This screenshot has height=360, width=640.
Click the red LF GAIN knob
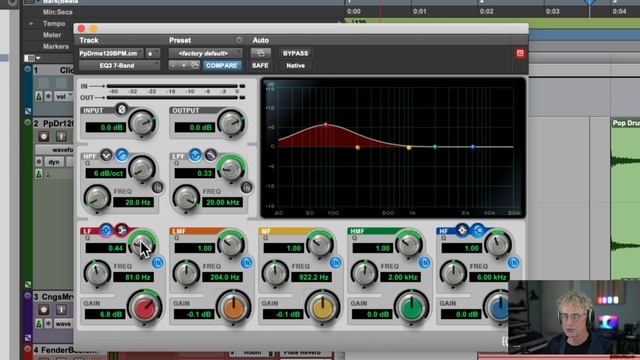pos(144,308)
